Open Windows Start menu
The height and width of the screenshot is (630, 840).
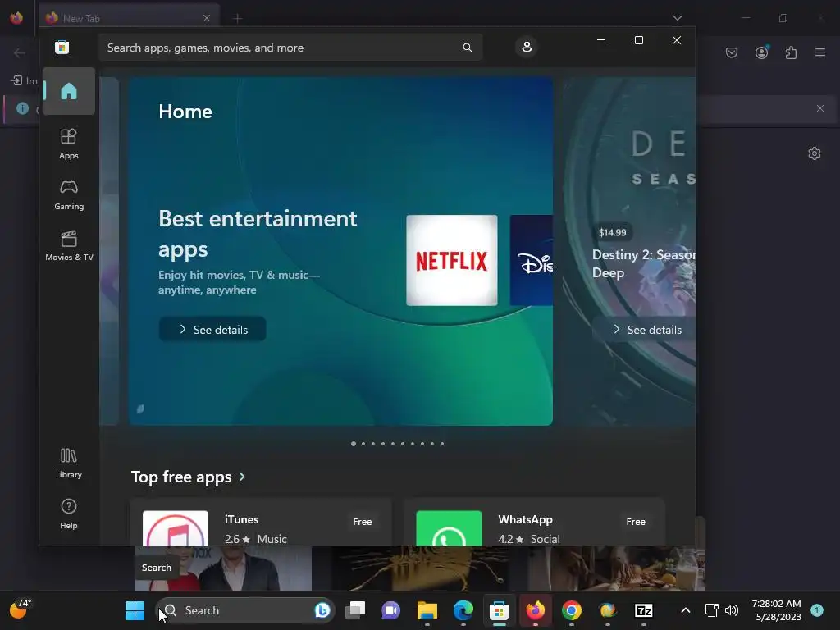coord(135,610)
